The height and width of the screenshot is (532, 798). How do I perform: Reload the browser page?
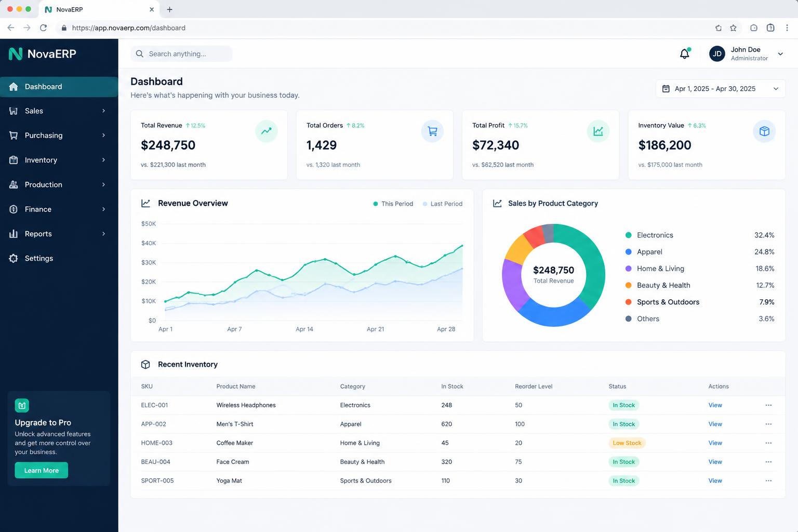click(x=44, y=28)
